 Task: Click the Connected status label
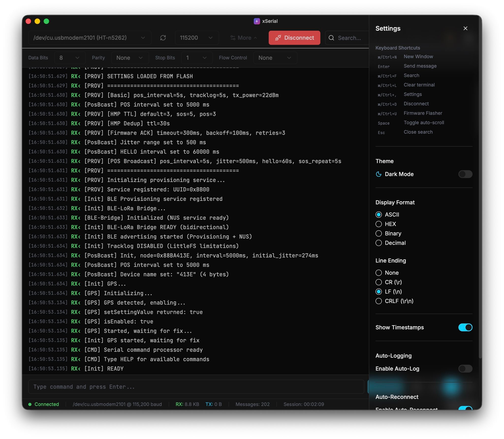[47, 404]
